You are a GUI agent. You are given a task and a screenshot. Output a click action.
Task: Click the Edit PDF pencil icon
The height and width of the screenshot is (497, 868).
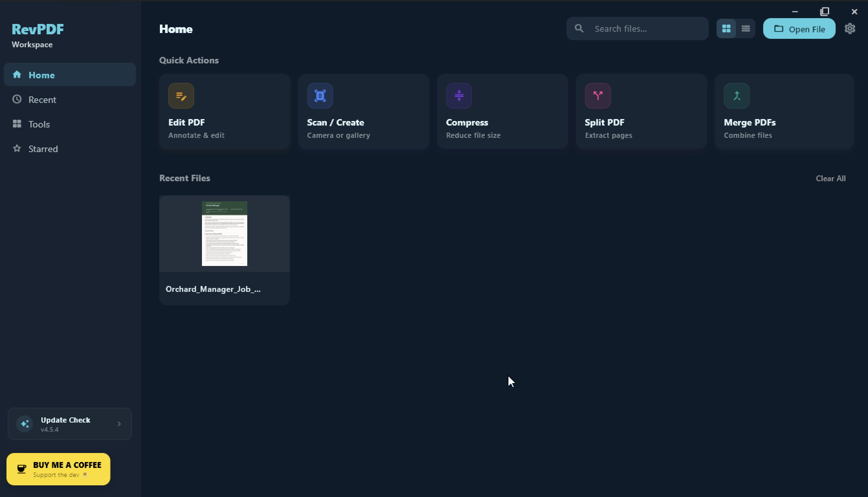coord(181,96)
